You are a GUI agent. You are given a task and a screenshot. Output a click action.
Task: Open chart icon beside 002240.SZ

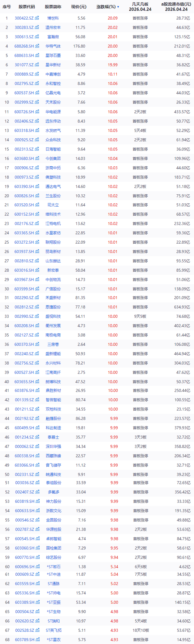click(37, 353)
